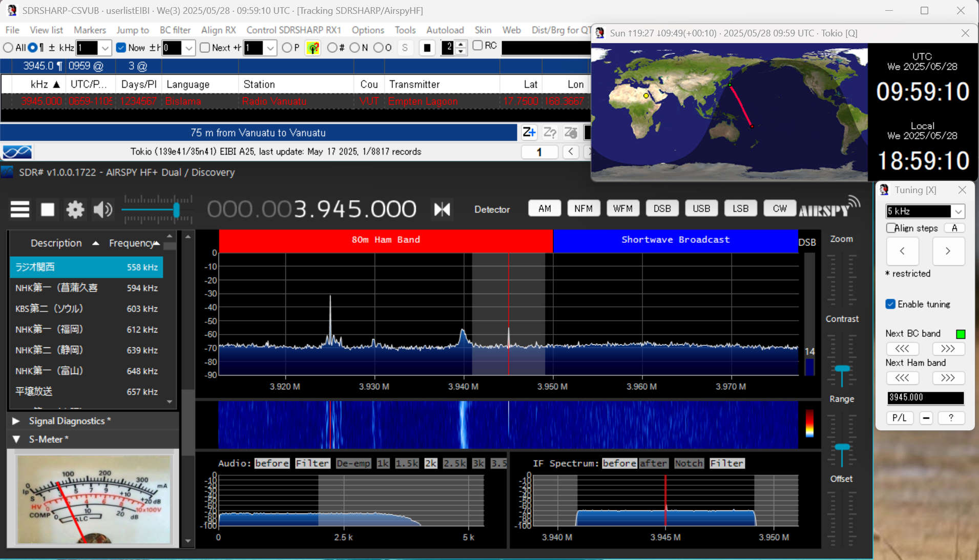Collapse the S-Meter panel
Screen dimensions: 979x560
tap(16, 440)
